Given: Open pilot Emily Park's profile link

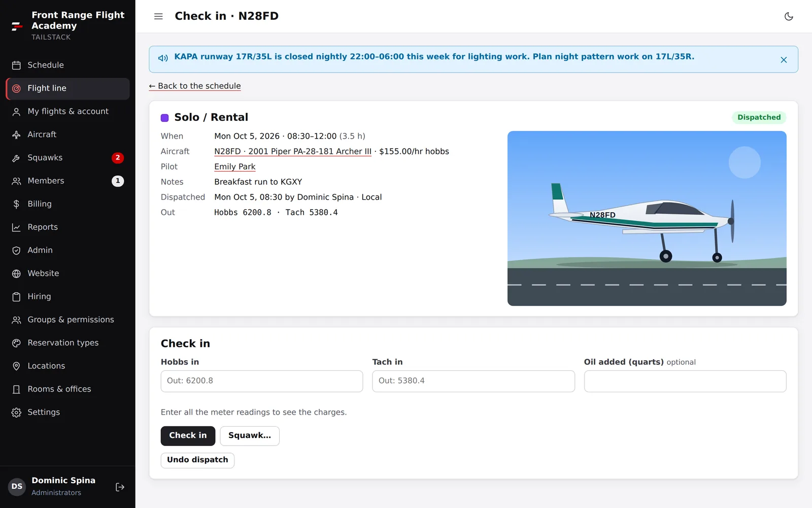Looking at the screenshot, I should (x=234, y=167).
